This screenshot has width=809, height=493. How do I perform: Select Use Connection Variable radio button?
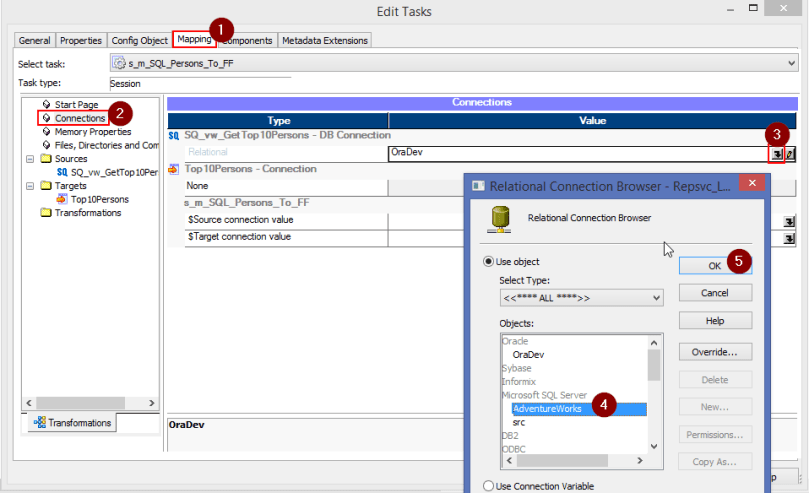pos(488,485)
